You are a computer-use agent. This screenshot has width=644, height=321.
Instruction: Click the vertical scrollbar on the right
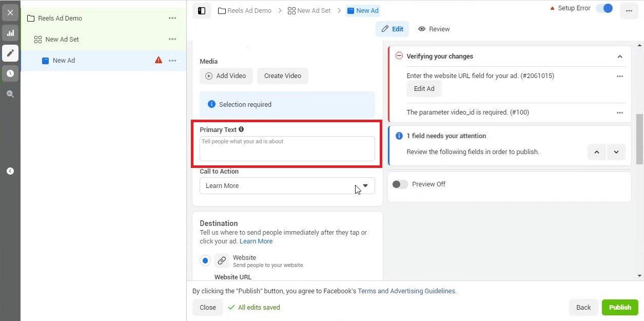pyautogui.click(x=639, y=139)
